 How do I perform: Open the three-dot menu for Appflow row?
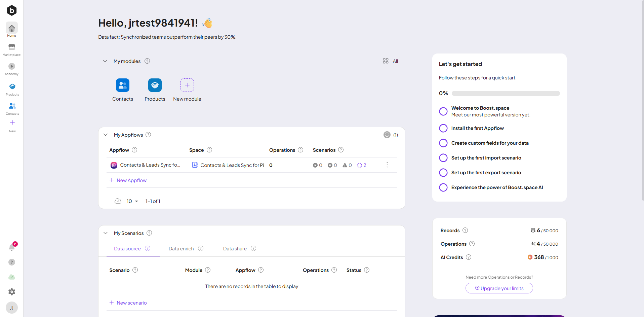387,165
